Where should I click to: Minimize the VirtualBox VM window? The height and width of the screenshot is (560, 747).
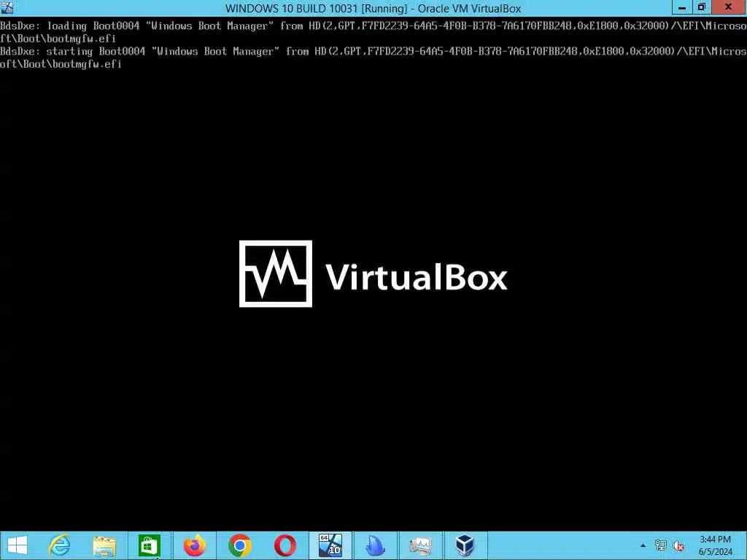point(682,7)
